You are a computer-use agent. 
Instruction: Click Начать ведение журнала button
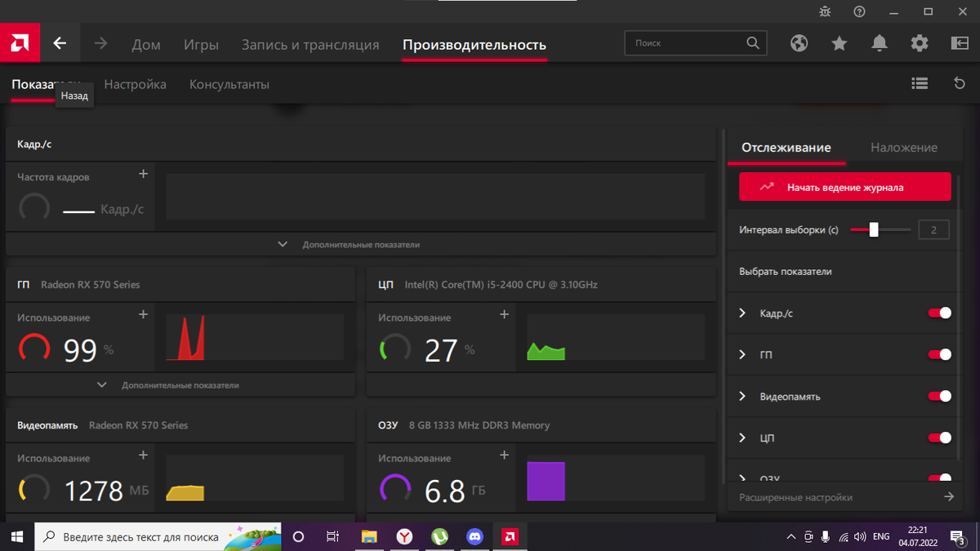(x=845, y=187)
